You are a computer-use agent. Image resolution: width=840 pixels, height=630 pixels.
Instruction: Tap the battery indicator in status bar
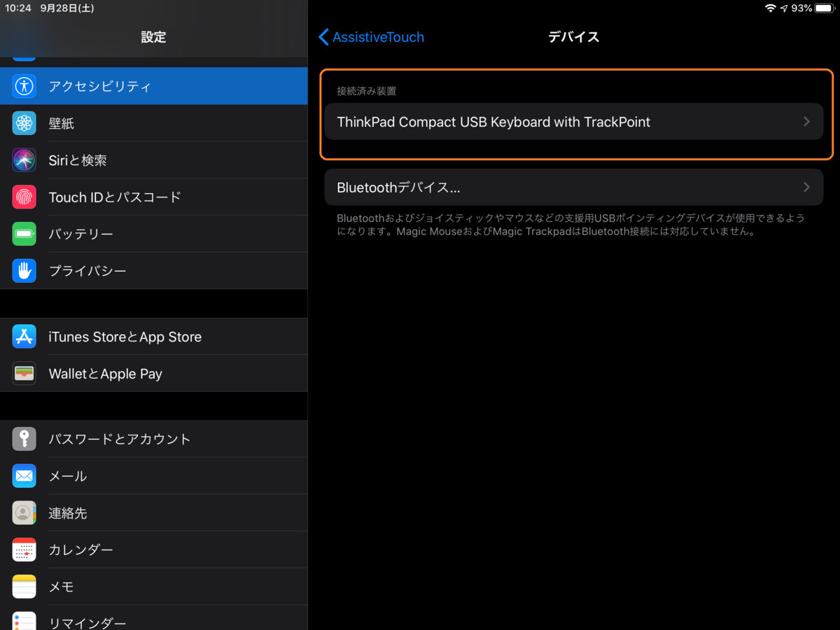[x=824, y=8]
